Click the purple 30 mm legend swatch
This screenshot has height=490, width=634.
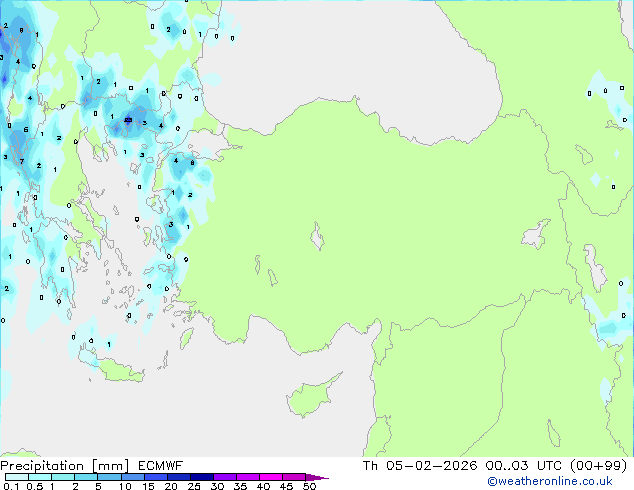tap(225, 477)
